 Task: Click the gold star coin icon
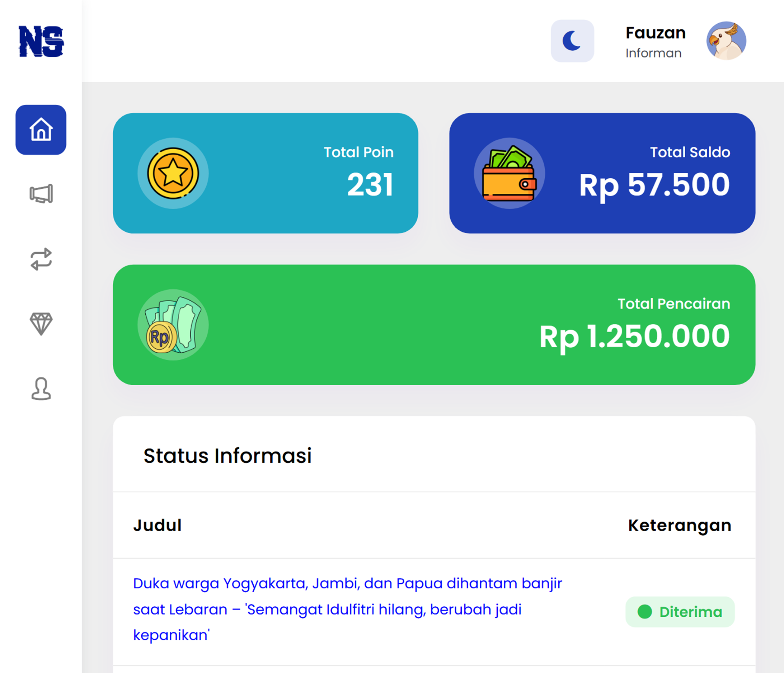[x=173, y=173]
